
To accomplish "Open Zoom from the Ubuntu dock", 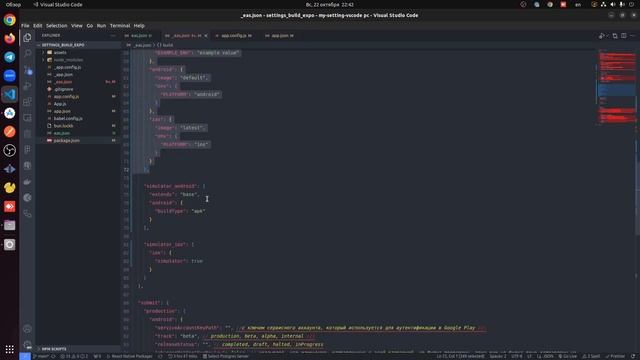I will [x=9, y=76].
